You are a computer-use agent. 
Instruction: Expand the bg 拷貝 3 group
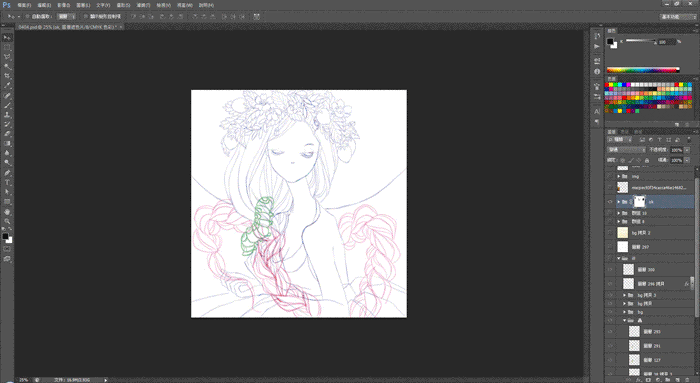click(625, 295)
